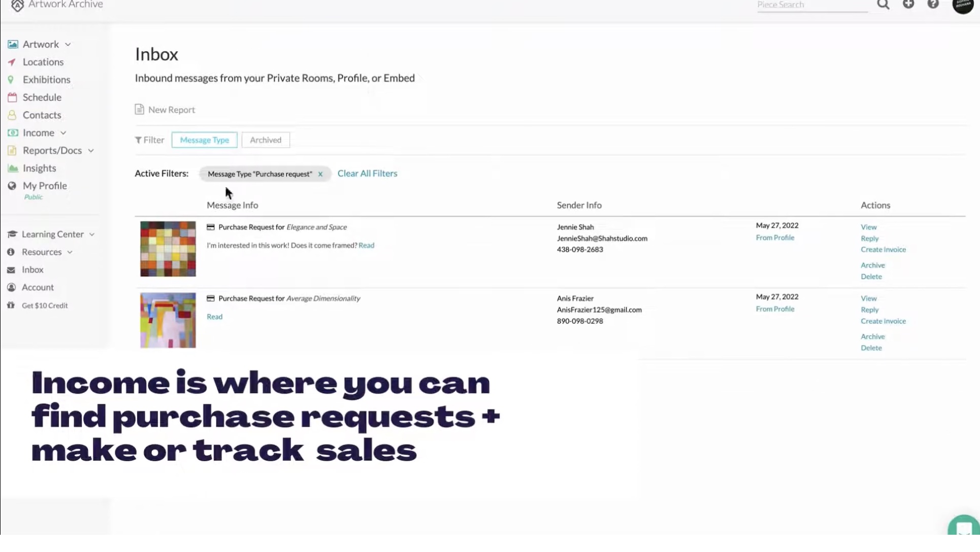
Task: Reply to Anis Frazier's request
Action: point(870,310)
